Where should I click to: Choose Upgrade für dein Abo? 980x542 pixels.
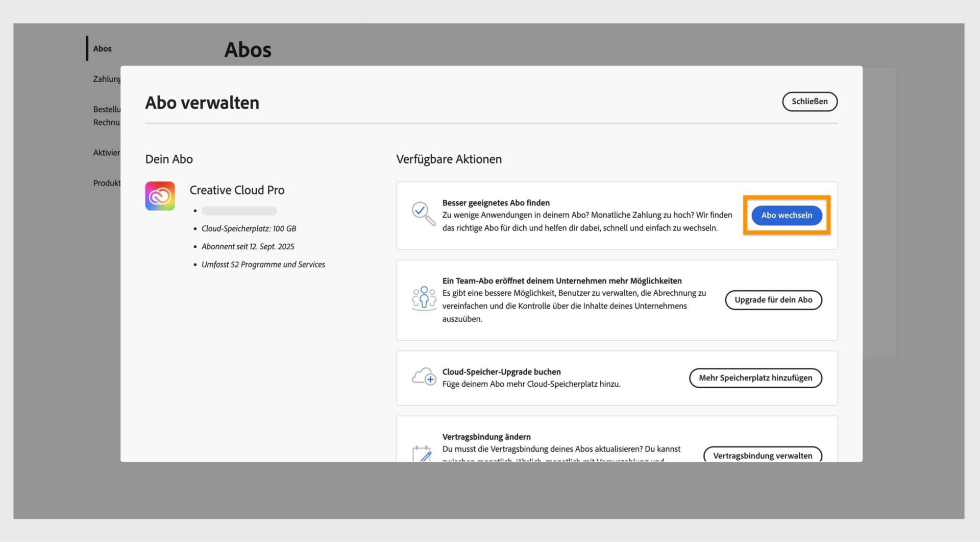click(x=773, y=300)
